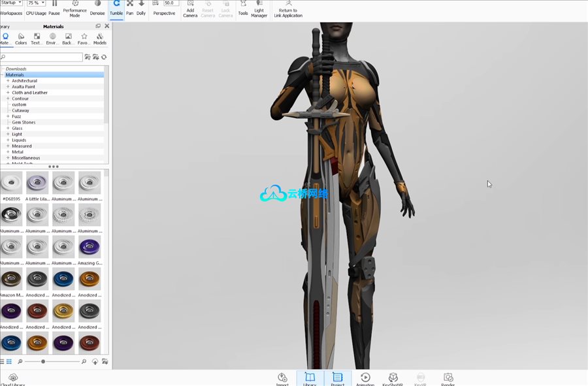The width and height of the screenshot is (588, 386).
Task: Click the Dolly camera tool
Action: pos(141,8)
